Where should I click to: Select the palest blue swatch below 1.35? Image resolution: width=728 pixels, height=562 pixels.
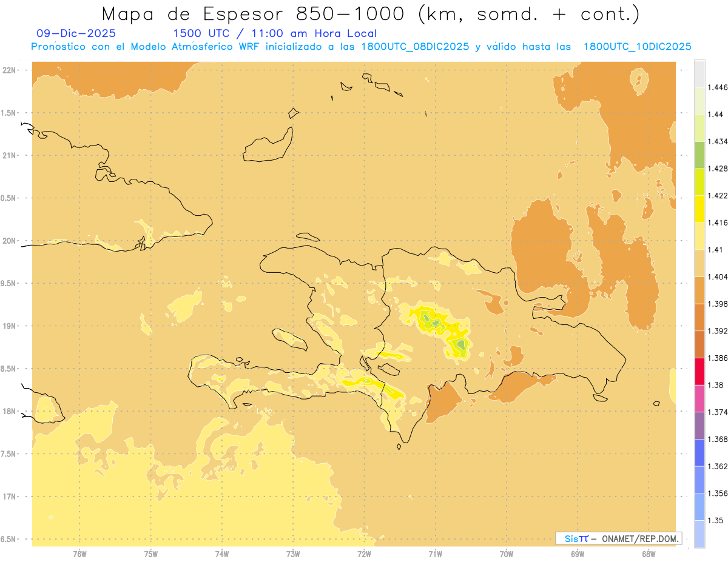point(699,534)
